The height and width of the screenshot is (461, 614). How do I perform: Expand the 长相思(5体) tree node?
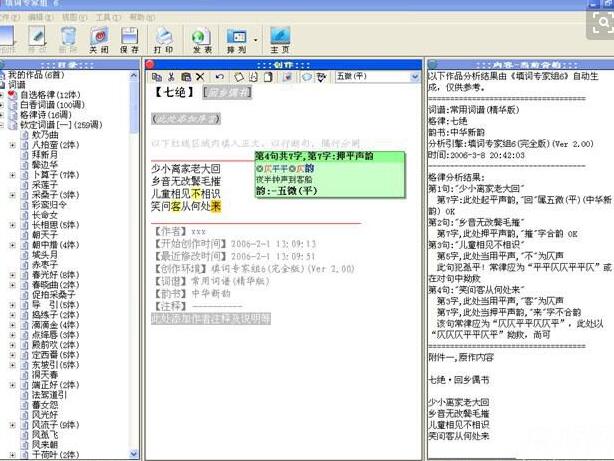coord(13,225)
